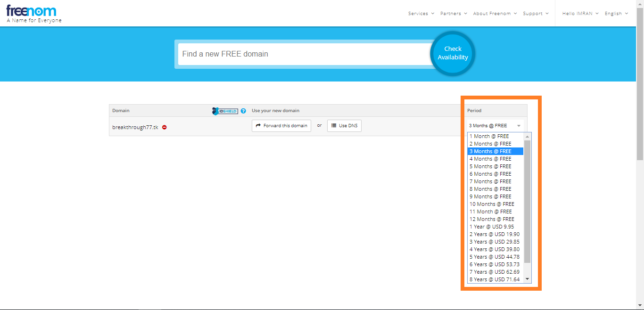Open the English language menu

tap(616, 14)
